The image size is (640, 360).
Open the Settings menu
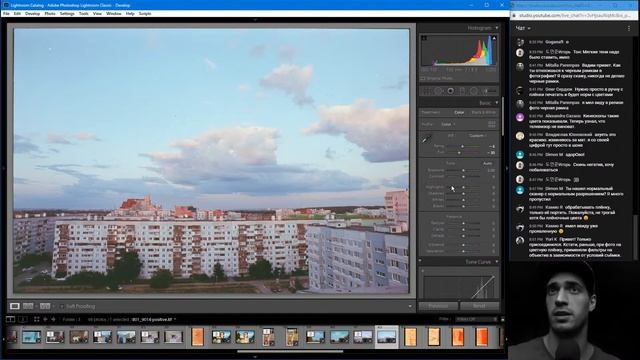click(67, 13)
